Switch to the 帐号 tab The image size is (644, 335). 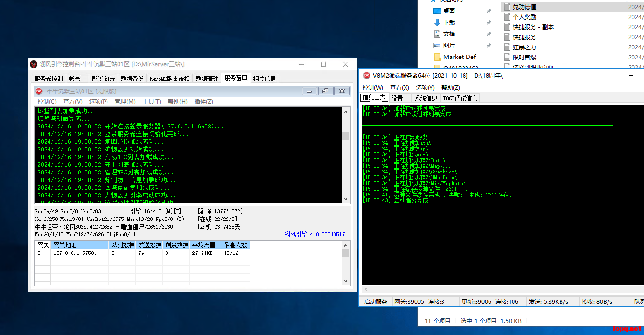tap(74, 79)
